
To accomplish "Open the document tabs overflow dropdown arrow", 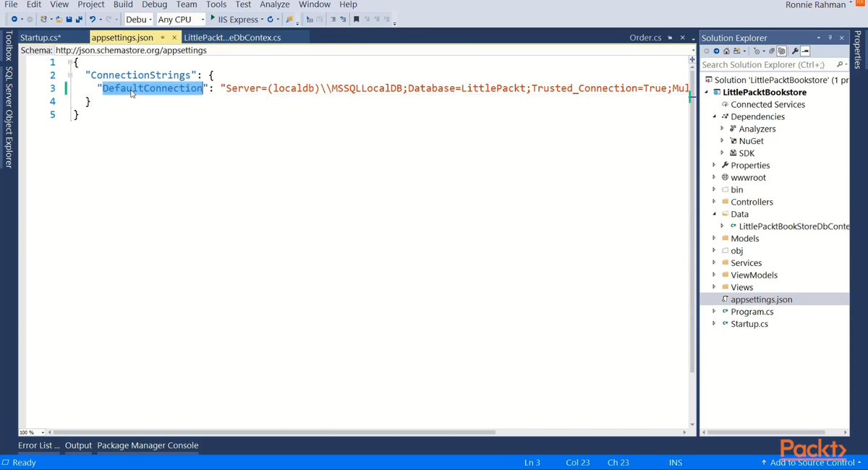I will (693, 38).
